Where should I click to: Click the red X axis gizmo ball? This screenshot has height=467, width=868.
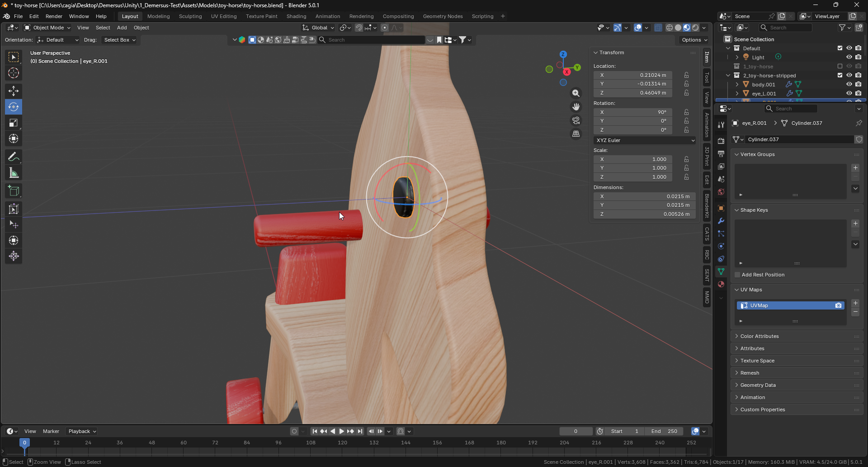pyautogui.click(x=566, y=72)
